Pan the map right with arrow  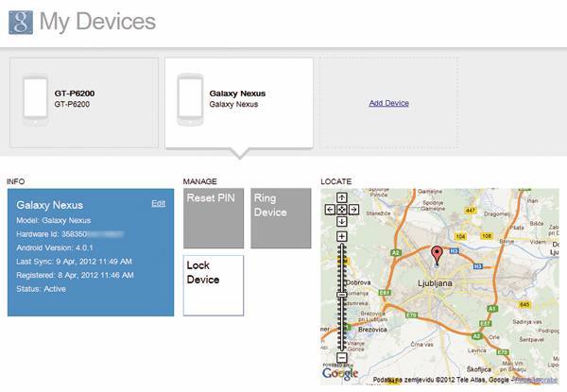353,210
